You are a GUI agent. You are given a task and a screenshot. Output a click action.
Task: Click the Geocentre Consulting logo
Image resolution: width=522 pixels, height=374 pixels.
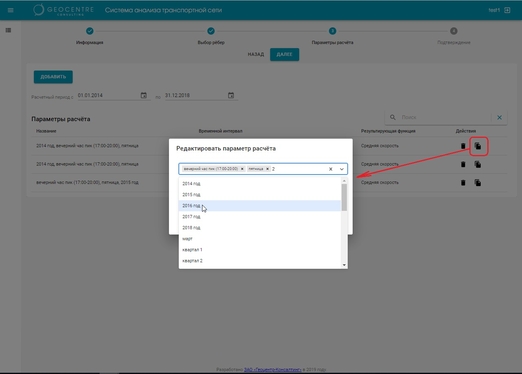[x=63, y=10]
